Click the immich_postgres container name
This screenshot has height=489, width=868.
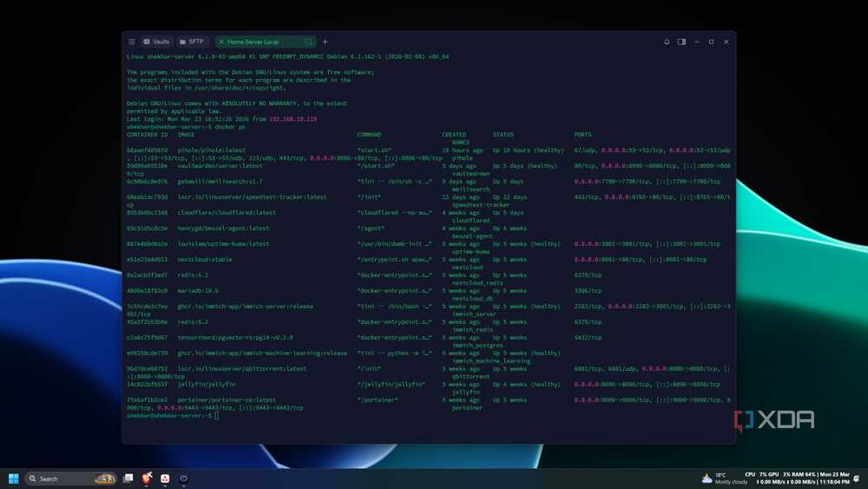coord(477,345)
